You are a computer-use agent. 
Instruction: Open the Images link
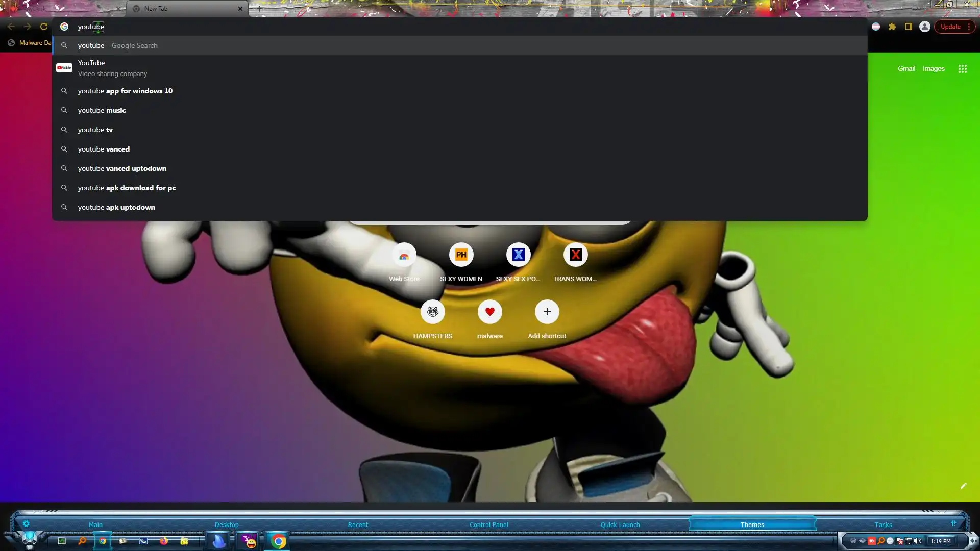pyautogui.click(x=934, y=69)
